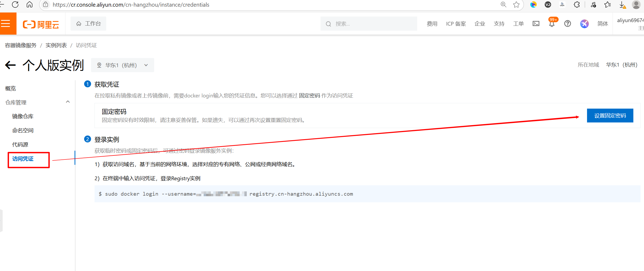Open the 简体 language selector
The height and width of the screenshot is (271, 644).
point(602,24)
